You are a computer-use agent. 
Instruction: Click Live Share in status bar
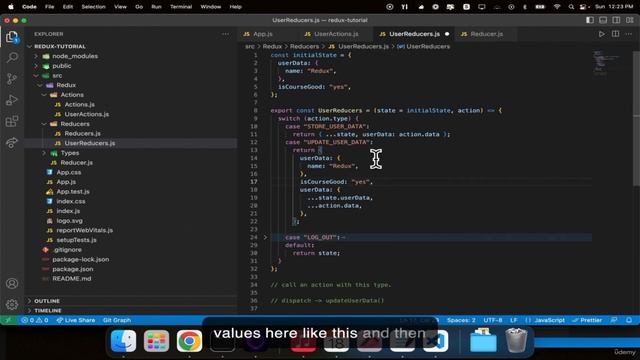pos(76,320)
